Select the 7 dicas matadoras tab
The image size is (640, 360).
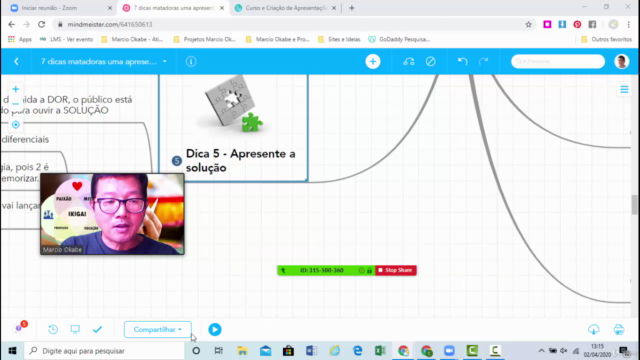(x=173, y=8)
